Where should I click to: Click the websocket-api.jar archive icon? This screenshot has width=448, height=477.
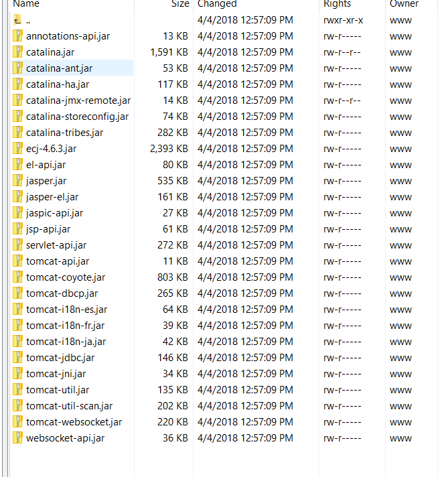pyautogui.click(x=17, y=438)
